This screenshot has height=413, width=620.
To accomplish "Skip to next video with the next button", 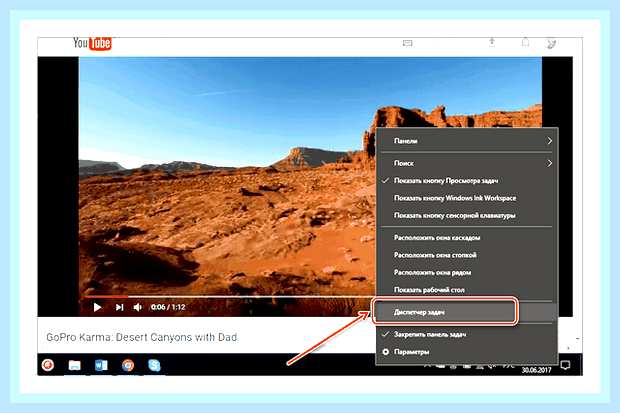I will pyautogui.click(x=119, y=307).
